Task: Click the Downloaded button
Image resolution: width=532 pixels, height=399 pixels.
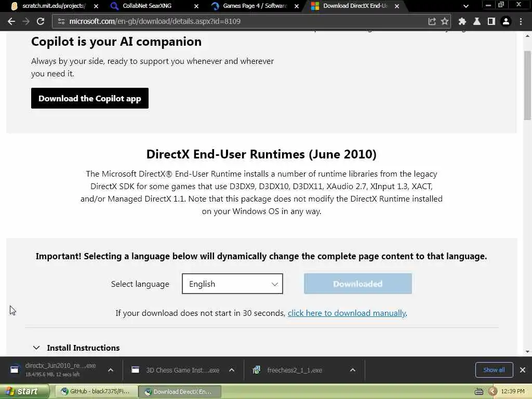Action: [358, 284]
